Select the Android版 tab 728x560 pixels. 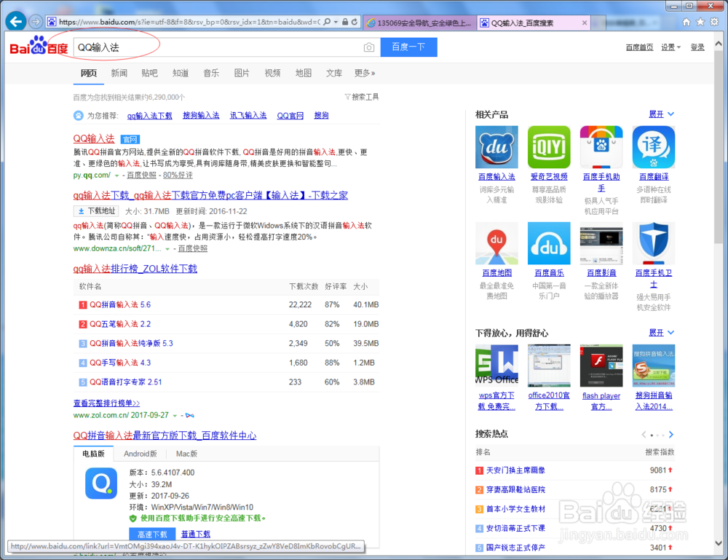coord(141,454)
